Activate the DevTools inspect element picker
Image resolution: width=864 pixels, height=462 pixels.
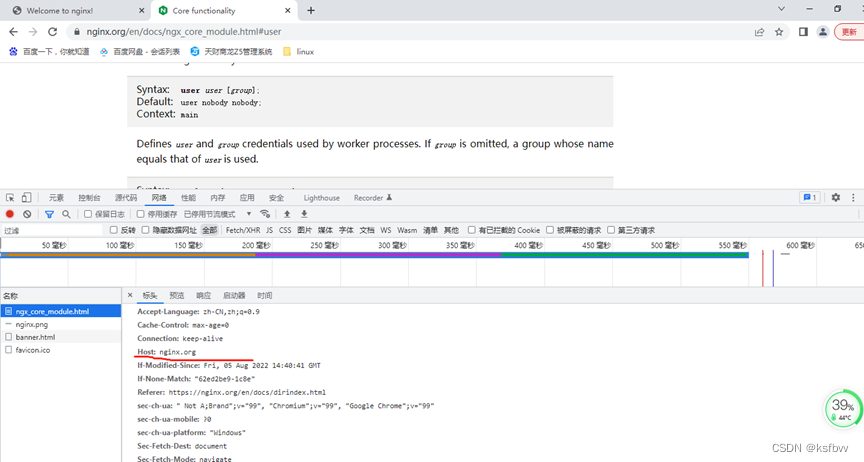10,197
